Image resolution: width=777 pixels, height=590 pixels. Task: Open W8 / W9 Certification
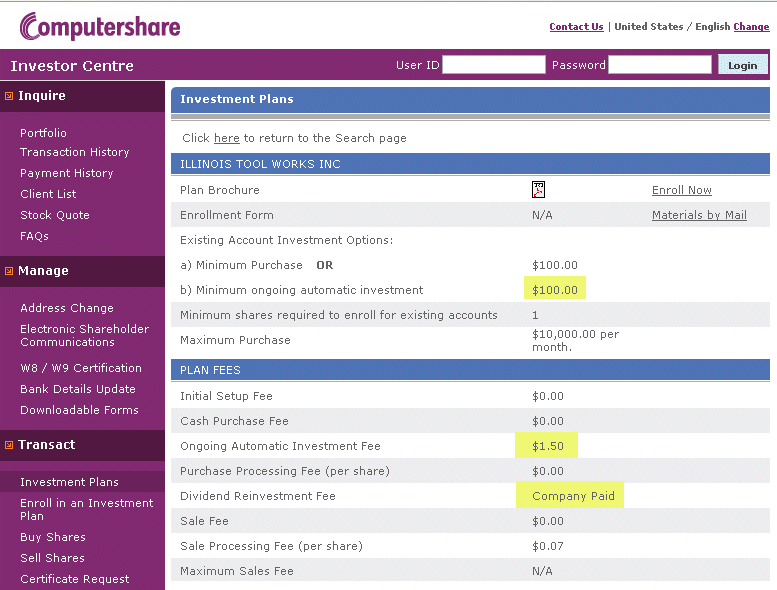pyautogui.click(x=81, y=368)
